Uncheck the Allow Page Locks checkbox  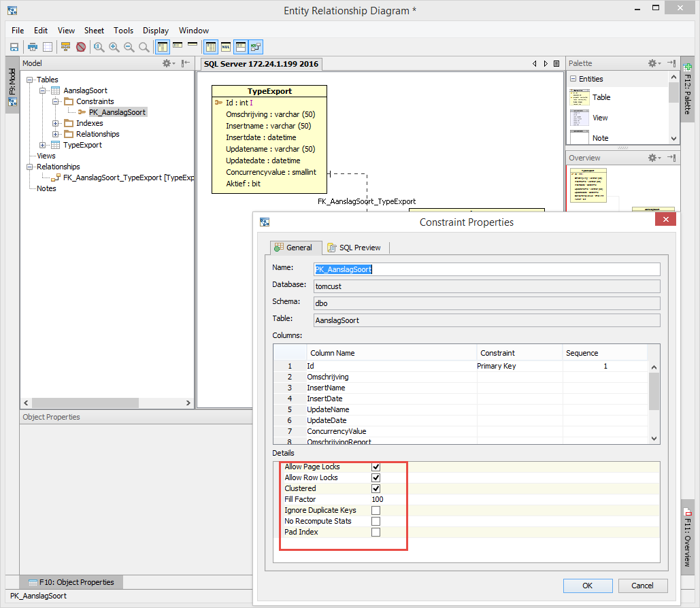click(376, 467)
